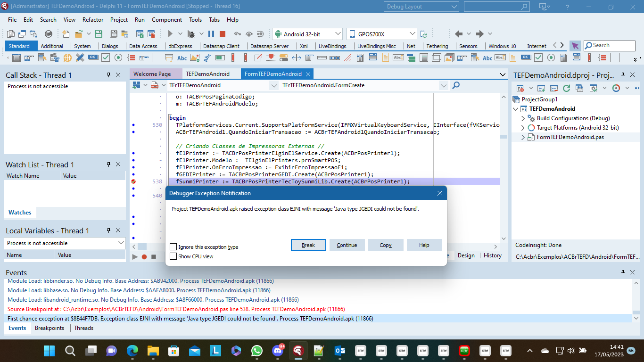Screen dimensions: 644x362
Task: Click the Break button
Action: click(x=308, y=245)
